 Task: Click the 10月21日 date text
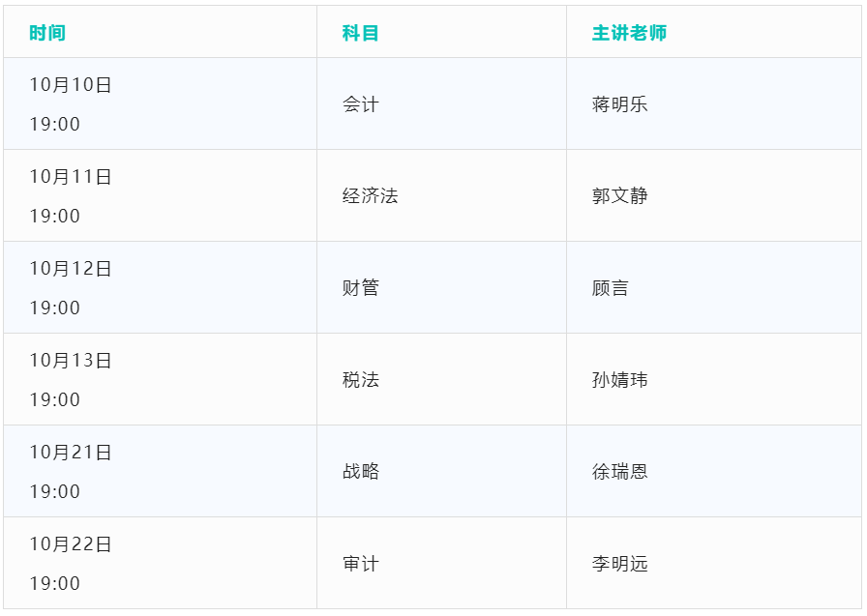71,453
